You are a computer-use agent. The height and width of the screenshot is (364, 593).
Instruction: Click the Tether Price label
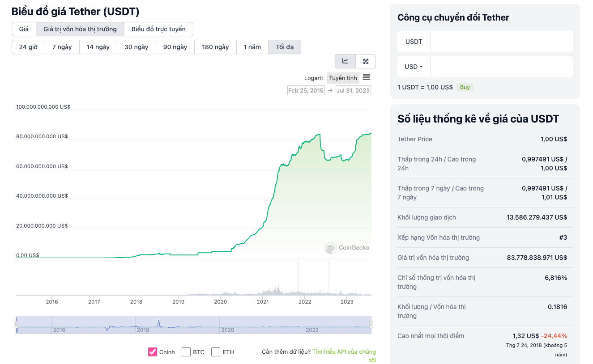coord(415,139)
